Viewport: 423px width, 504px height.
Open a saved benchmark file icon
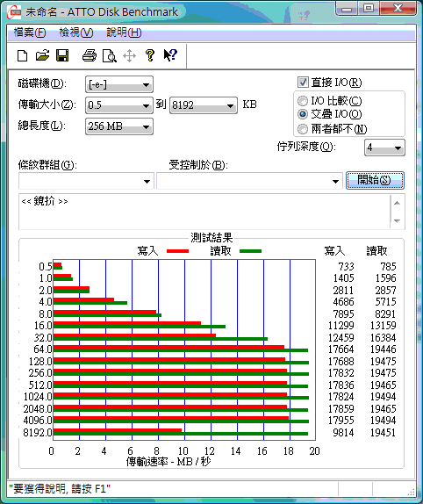point(42,55)
